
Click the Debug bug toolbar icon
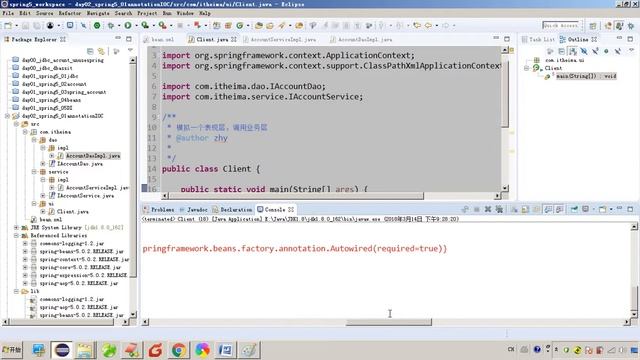111,25
